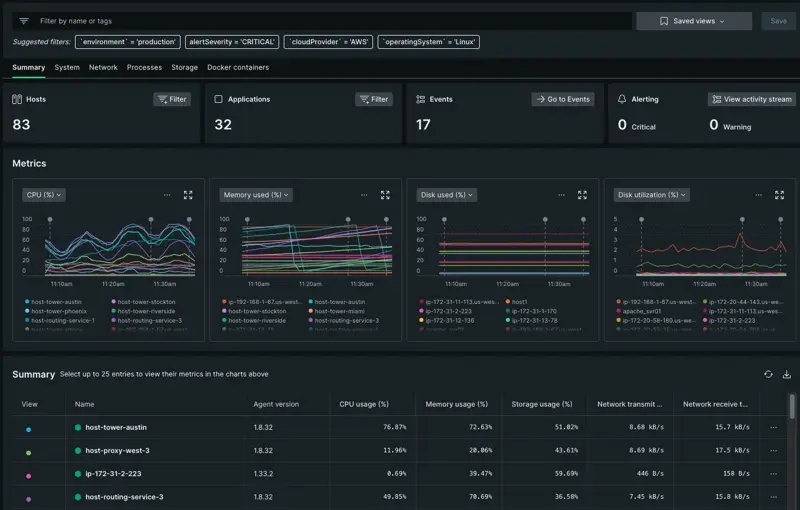Download the Summary table data
Image resolution: width=800 pixels, height=510 pixels.
click(x=786, y=374)
